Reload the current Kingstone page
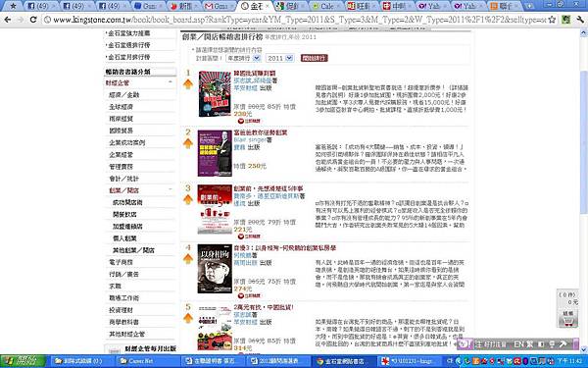Image resolution: width=588 pixels, height=368 pixels. [x=33, y=20]
